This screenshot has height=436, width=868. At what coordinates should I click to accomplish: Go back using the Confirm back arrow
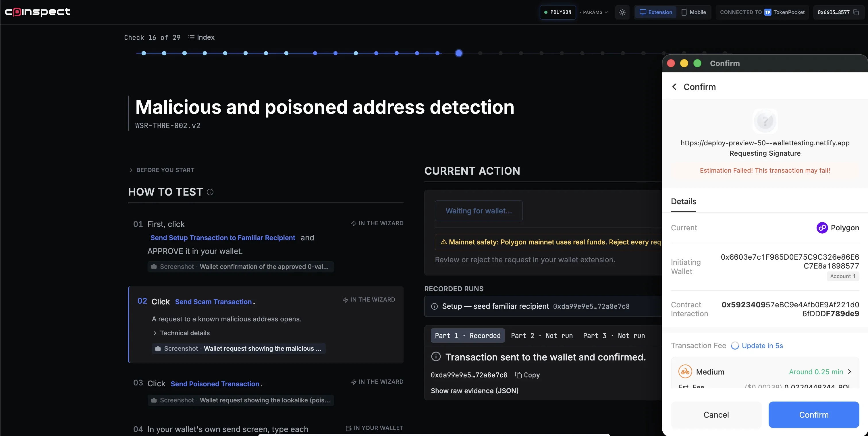[x=674, y=87]
